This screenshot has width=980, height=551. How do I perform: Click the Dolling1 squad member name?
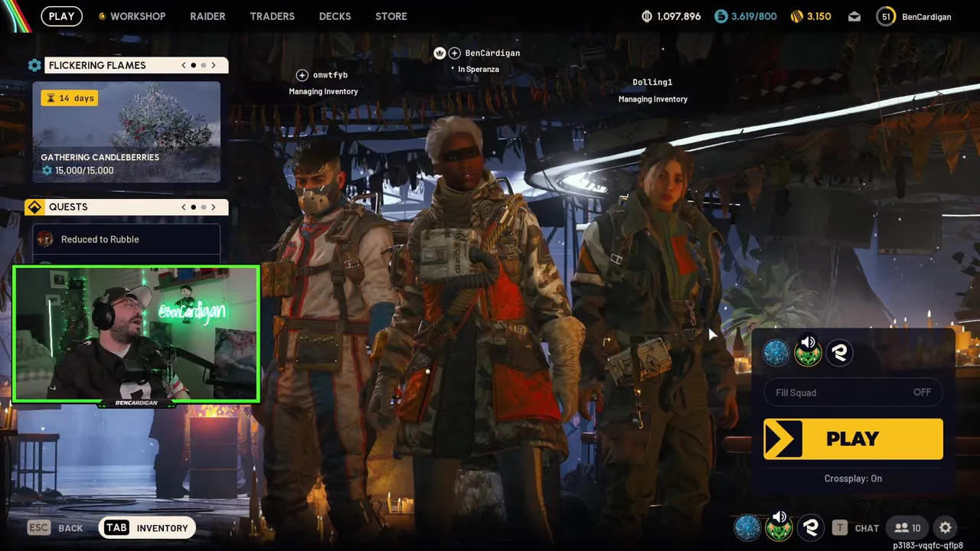point(652,83)
